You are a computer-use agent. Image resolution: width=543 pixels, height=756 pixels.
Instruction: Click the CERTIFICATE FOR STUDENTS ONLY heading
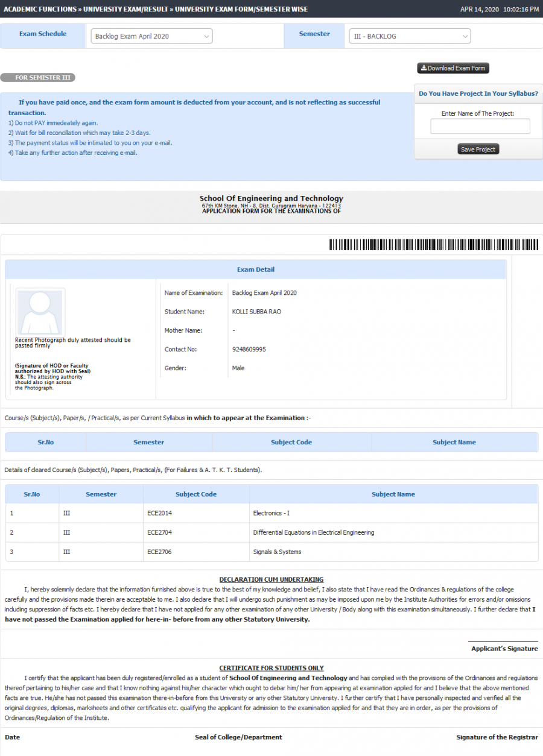point(271,668)
